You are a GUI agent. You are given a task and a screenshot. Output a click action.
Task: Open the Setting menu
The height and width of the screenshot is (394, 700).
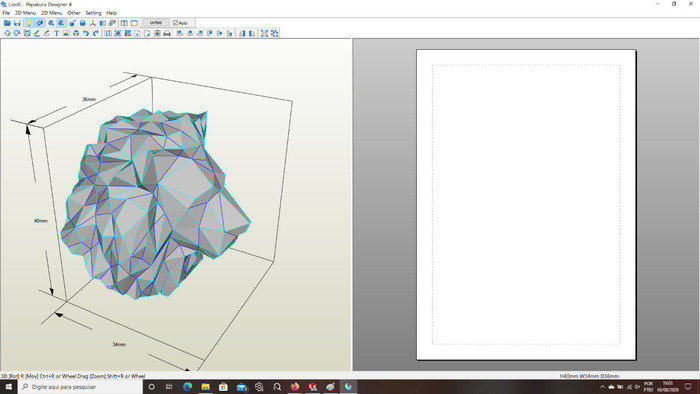click(x=93, y=13)
